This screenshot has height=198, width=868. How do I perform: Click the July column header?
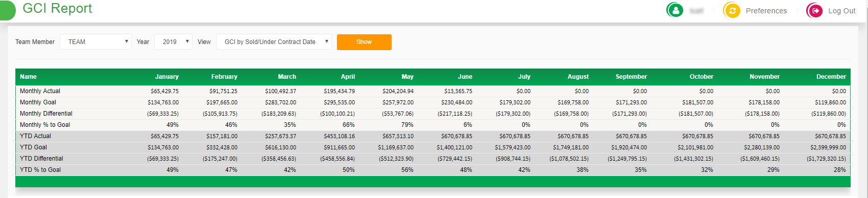[x=524, y=77]
